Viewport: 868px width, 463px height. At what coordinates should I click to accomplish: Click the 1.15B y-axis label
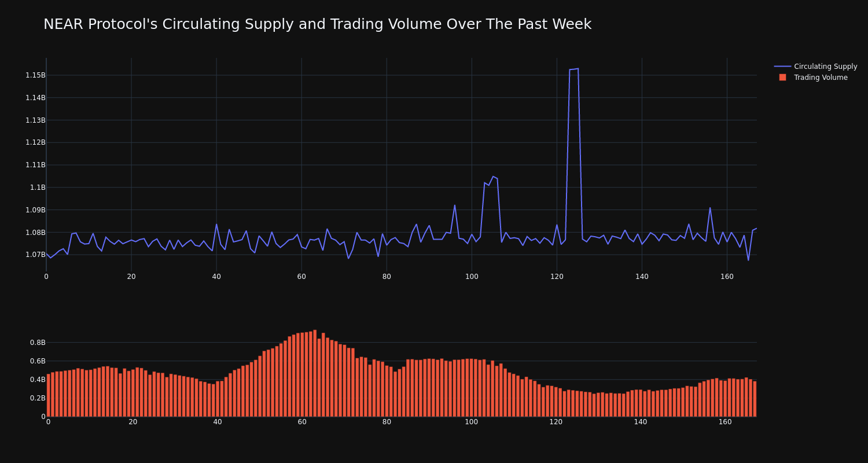[x=35, y=75]
